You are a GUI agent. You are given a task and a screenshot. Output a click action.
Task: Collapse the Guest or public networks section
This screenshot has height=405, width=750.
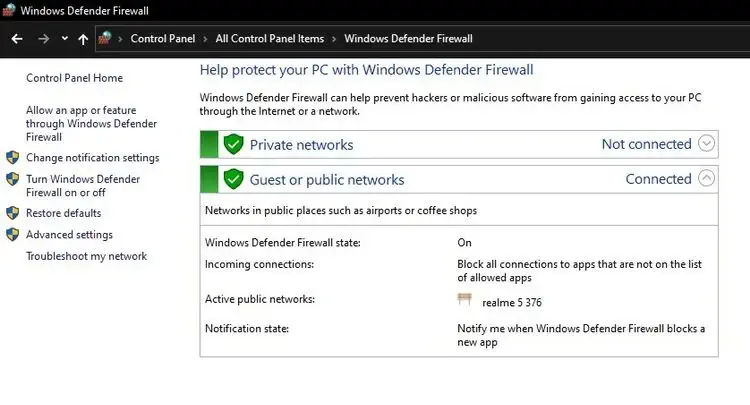(706, 178)
